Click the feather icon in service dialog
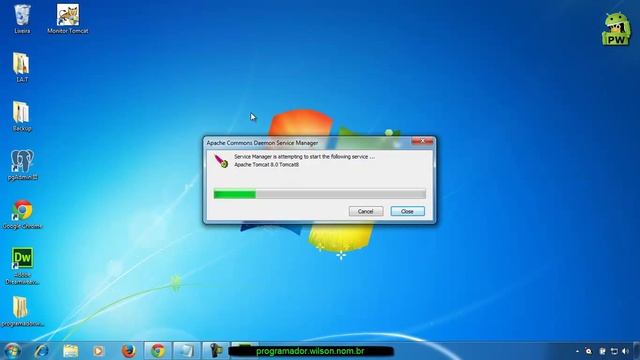The width and height of the screenshot is (640, 360). click(221, 161)
